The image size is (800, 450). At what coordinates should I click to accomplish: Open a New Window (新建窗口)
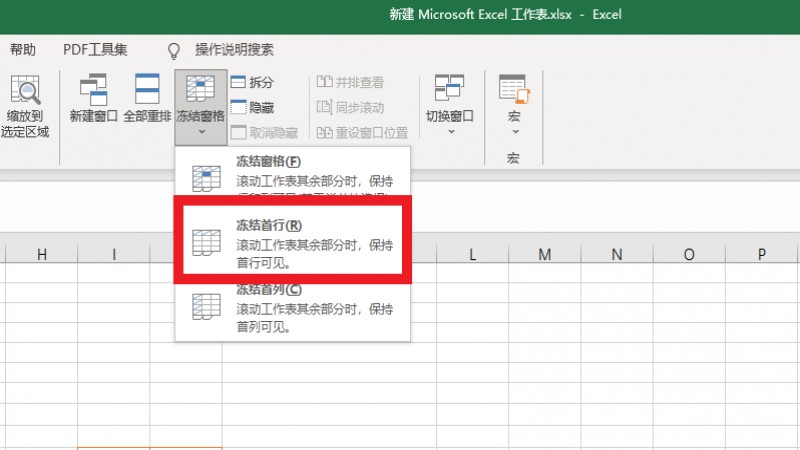coord(93,90)
